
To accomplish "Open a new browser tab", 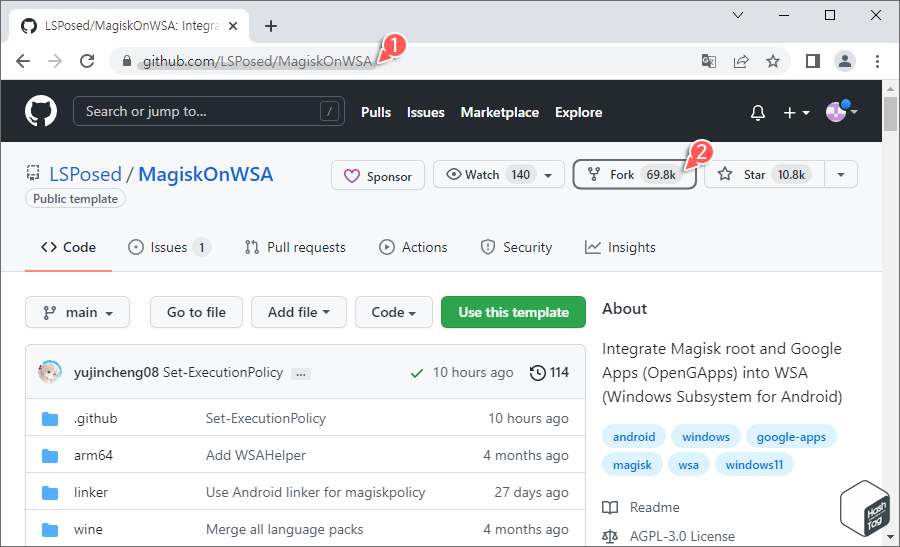I will click(x=271, y=26).
